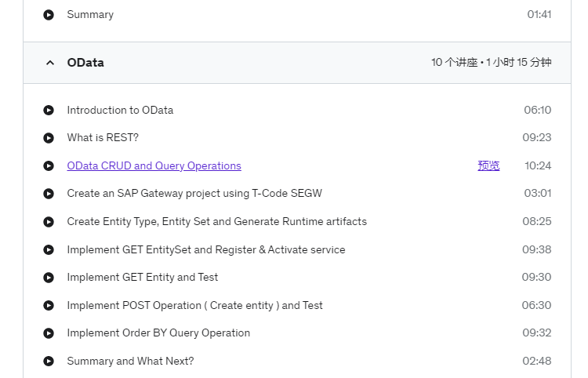Select Create Entity Type, Entity Set lecture title

pyautogui.click(x=216, y=222)
